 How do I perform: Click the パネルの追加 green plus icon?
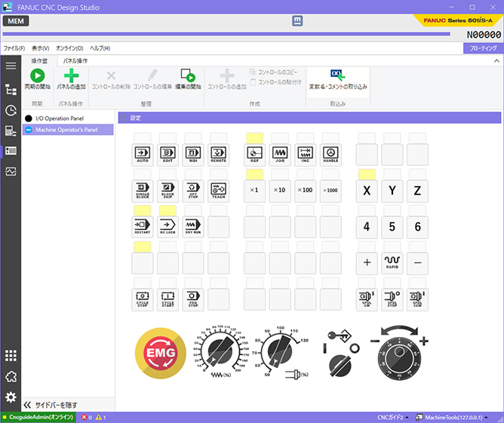pyautogui.click(x=70, y=75)
